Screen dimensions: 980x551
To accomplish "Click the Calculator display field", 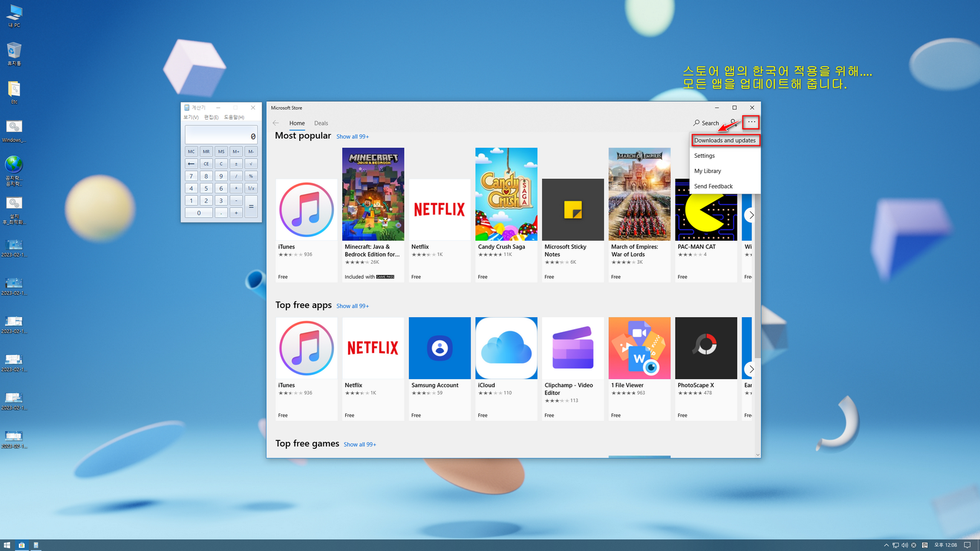I will (221, 134).
